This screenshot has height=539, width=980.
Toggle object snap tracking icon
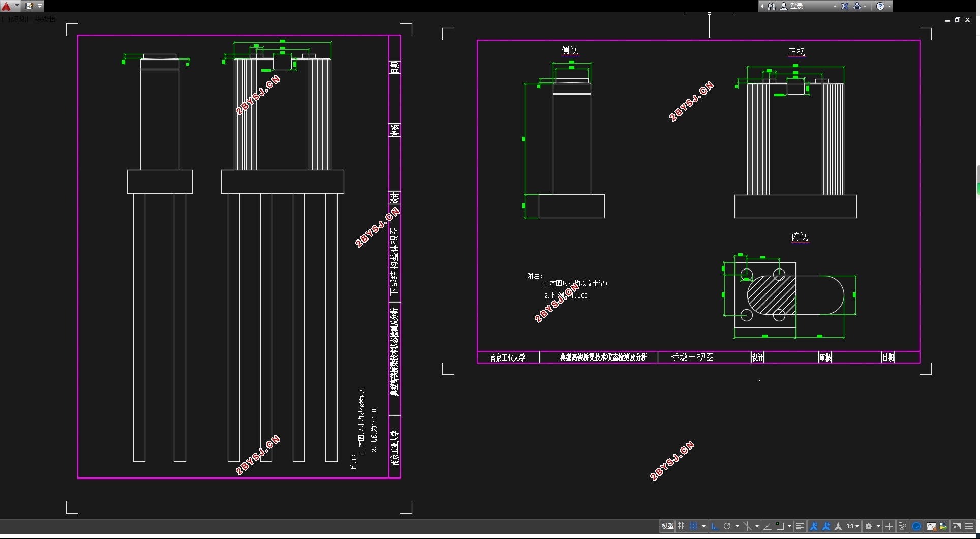[x=768, y=526]
